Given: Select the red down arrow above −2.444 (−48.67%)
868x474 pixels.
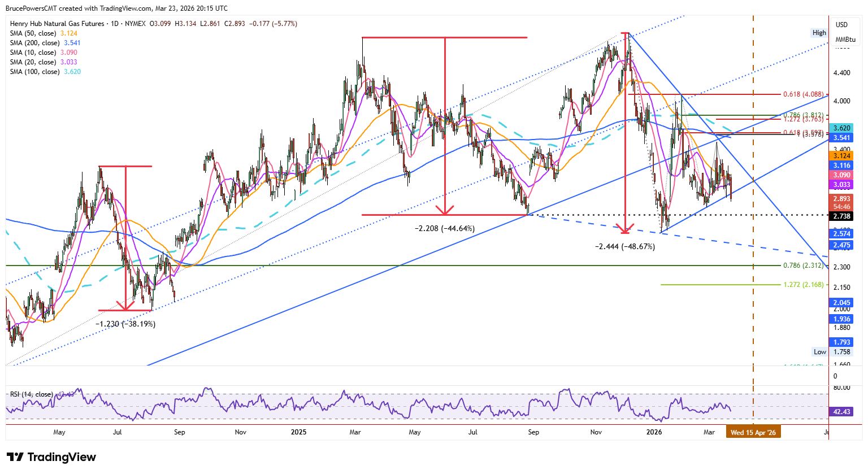Looking at the screenshot, I should coord(625,133).
